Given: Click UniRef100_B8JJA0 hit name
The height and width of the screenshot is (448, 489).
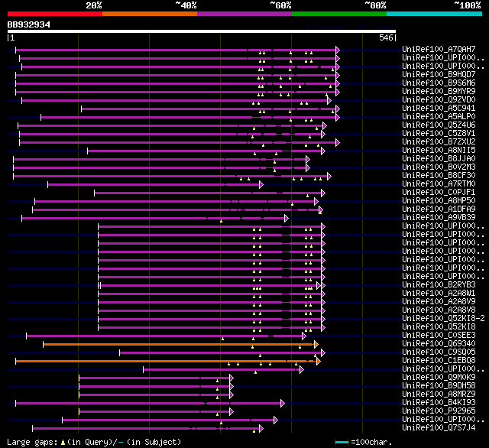Looking at the screenshot, I should click(x=439, y=159).
